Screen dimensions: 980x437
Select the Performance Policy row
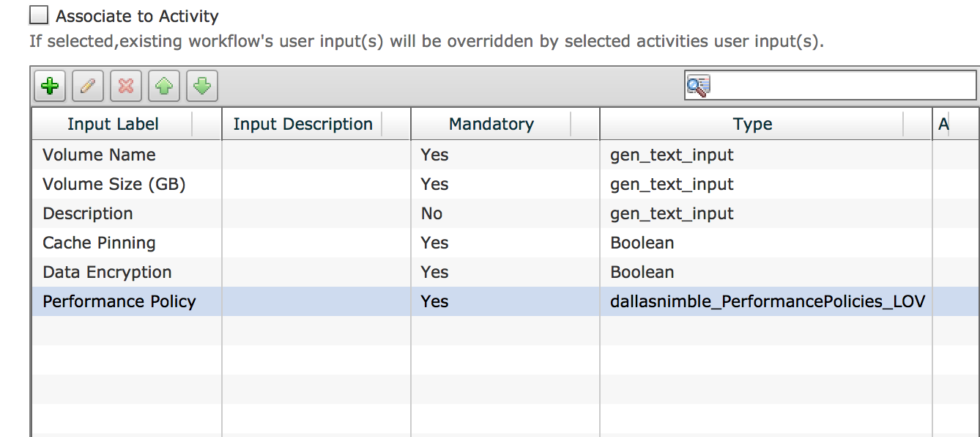[505, 301]
